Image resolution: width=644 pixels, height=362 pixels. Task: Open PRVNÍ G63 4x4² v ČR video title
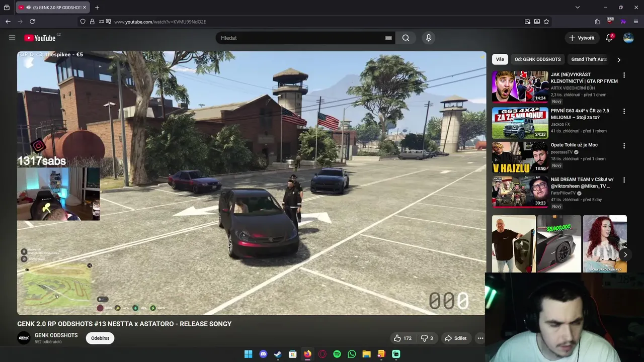pos(580,114)
